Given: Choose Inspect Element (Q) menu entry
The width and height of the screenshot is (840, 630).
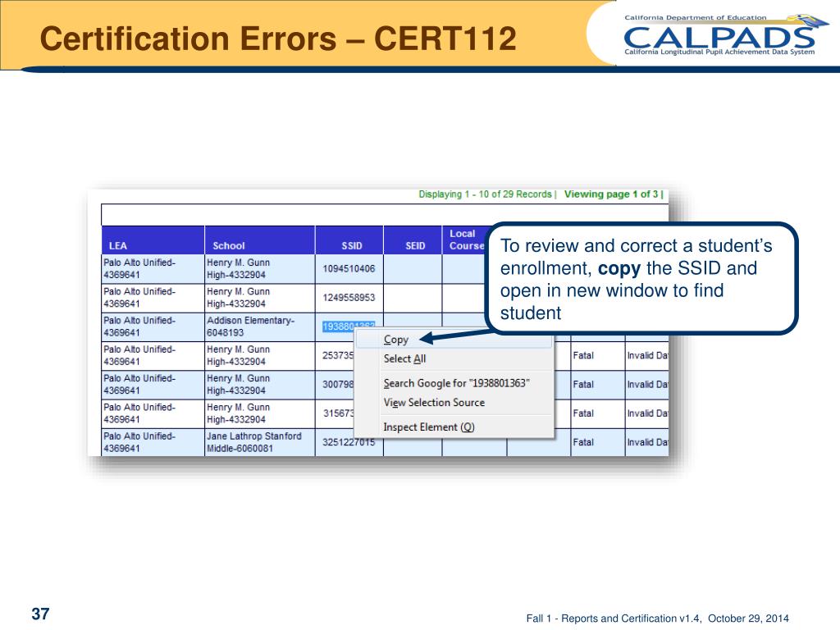Looking at the screenshot, I should tap(454, 427).
